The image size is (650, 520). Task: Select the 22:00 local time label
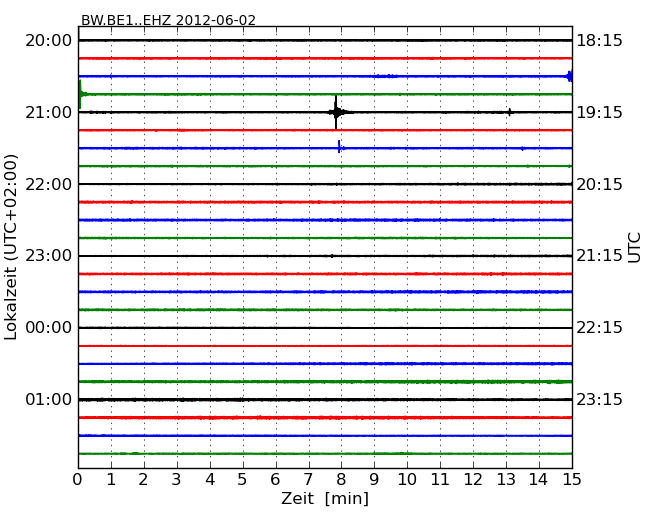(x=49, y=184)
